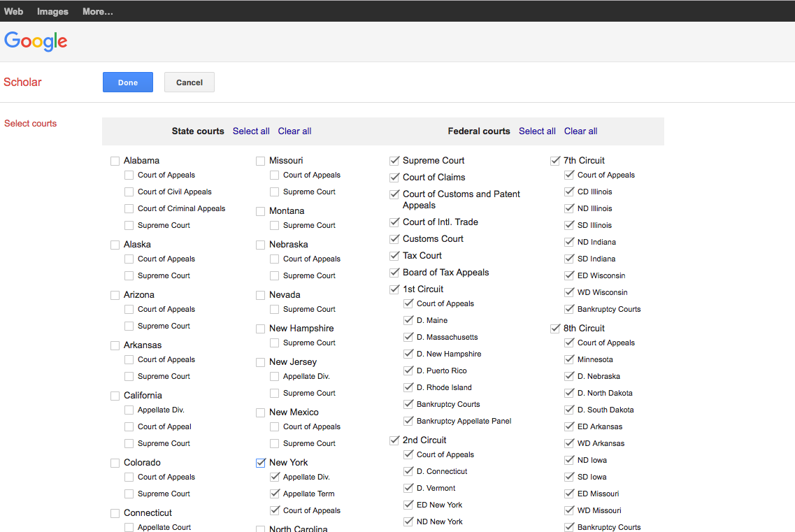This screenshot has width=795, height=532.
Task: Uncheck the New York checkbox
Action: pyautogui.click(x=260, y=462)
